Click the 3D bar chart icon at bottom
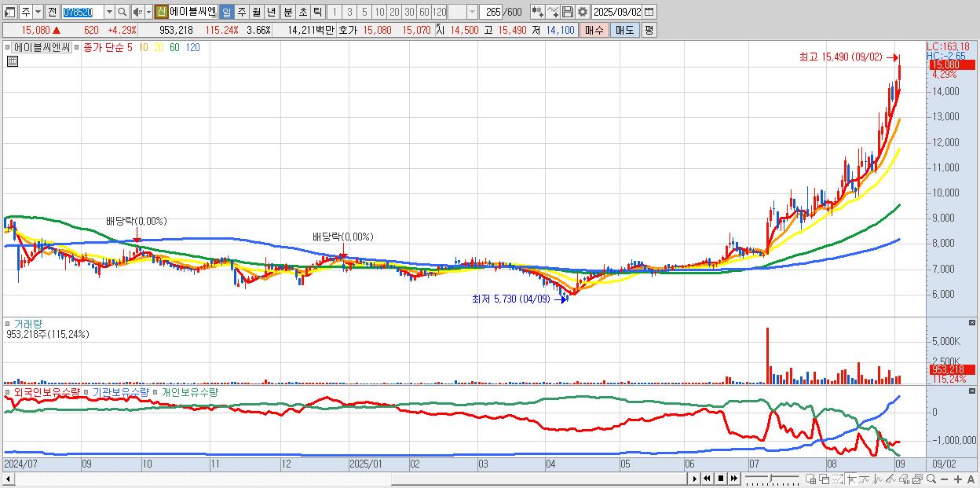980x488 pixels. 904,479
